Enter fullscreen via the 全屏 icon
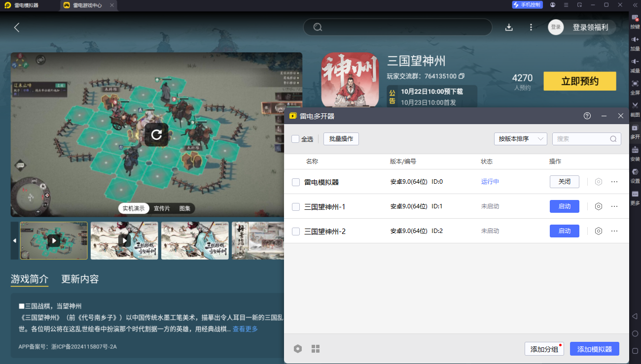Viewport: 641px width, 364px height. (x=635, y=85)
